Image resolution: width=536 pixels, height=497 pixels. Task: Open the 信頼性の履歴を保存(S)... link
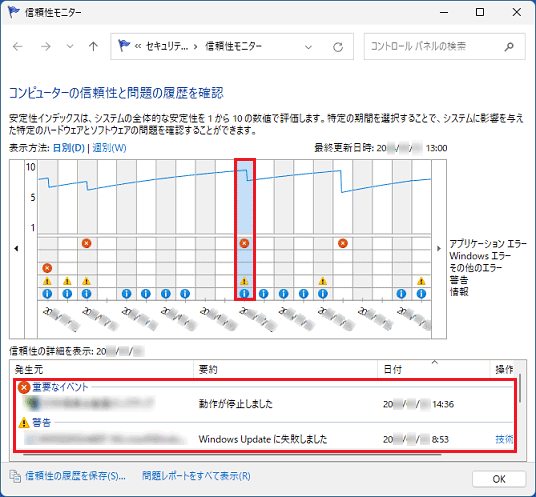[75, 476]
